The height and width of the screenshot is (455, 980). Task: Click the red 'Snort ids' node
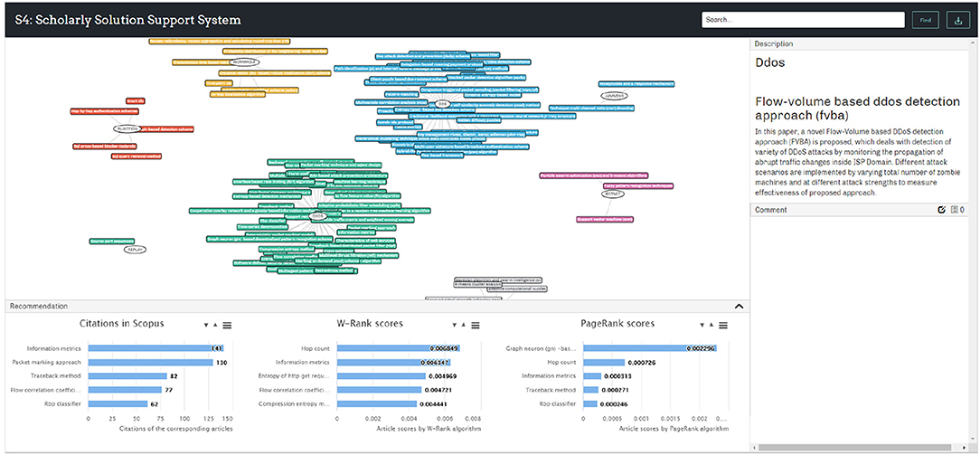(136, 100)
